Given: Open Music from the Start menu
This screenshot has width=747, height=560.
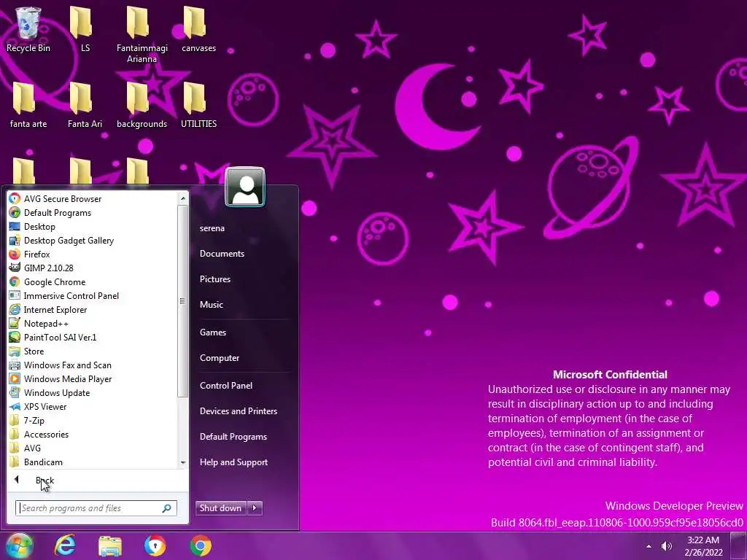Looking at the screenshot, I should [x=212, y=305].
